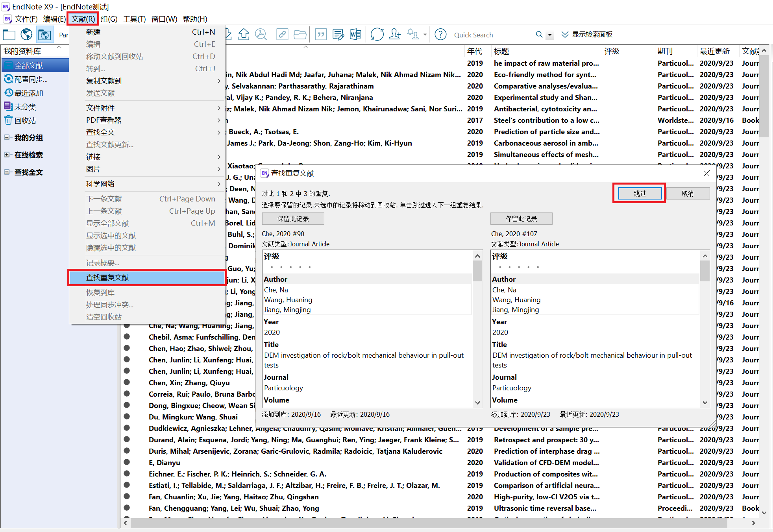Toggle read status dot for Chebil, Asma row
Image resolution: width=773 pixels, height=532 pixels.
pyautogui.click(x=127, y=337)
